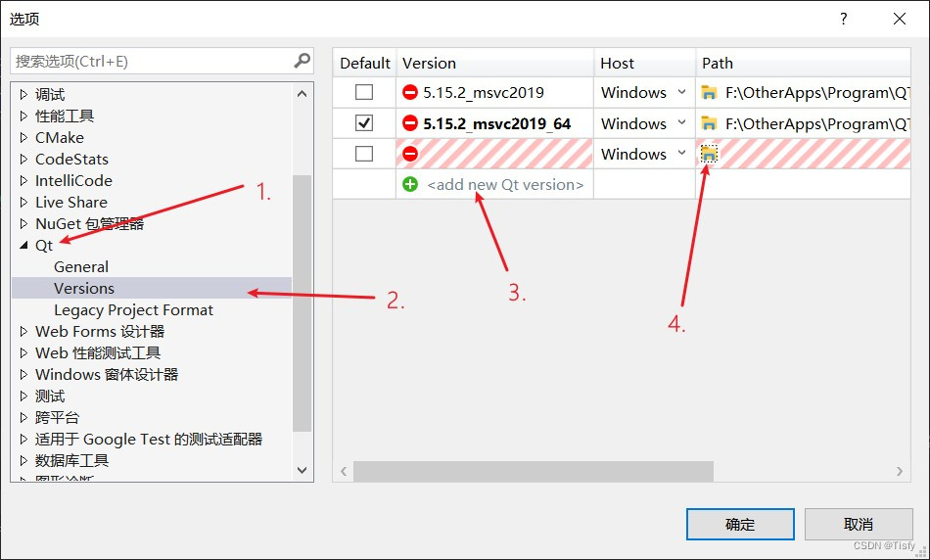Click the versions table horizontal scrollbar thumb
This screenshot has height=560, width=930.
[x=534, y=471]
